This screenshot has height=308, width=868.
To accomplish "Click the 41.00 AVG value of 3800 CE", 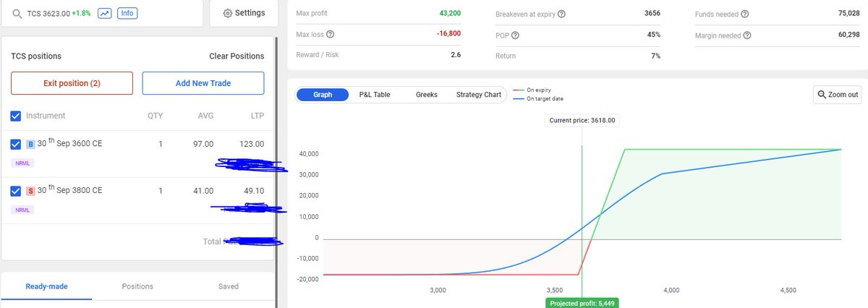I will click(x=203, y=191).
